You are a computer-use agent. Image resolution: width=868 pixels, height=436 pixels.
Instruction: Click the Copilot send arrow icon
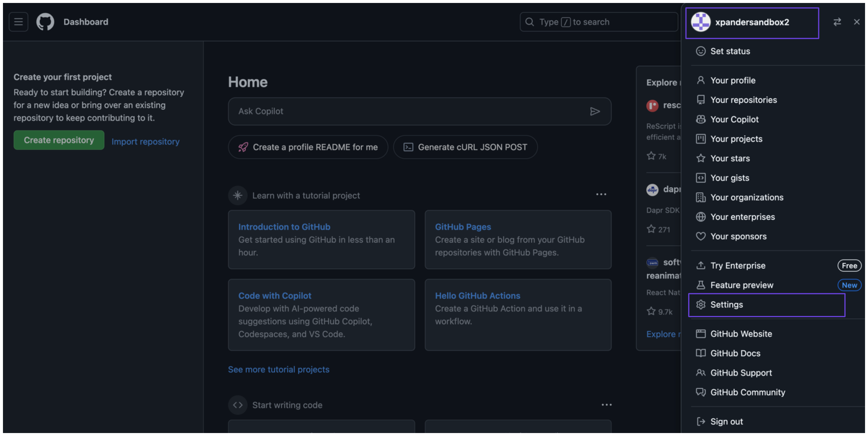(x=595, y=111)
